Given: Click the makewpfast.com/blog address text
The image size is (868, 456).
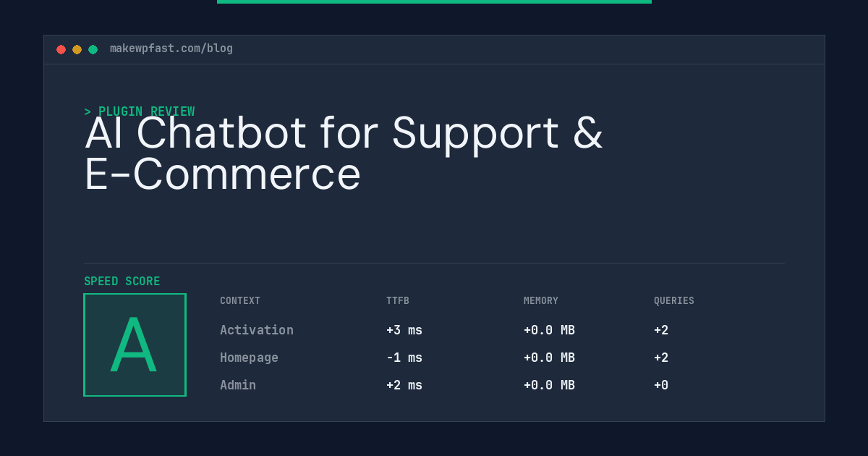Looking at the screenshot, I should click(171, 48).
